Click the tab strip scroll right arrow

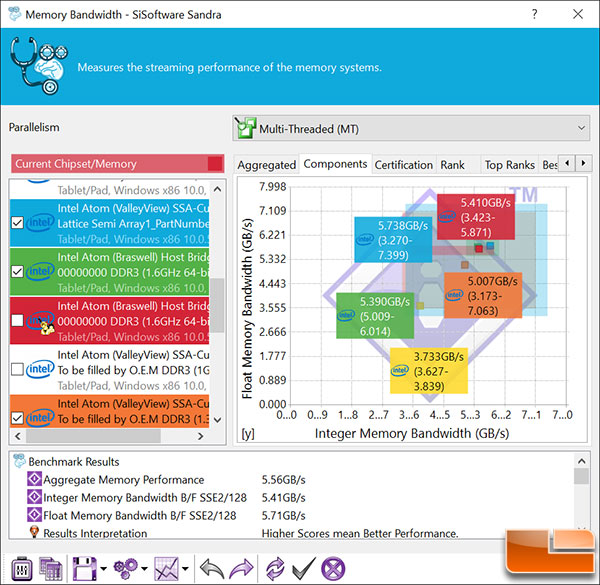pos(584,163)
